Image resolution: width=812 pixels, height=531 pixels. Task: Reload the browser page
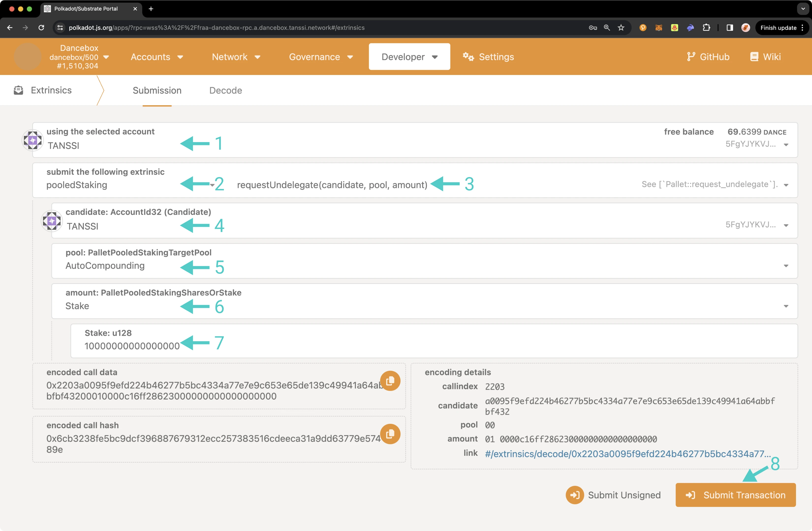tap(41, 28)
